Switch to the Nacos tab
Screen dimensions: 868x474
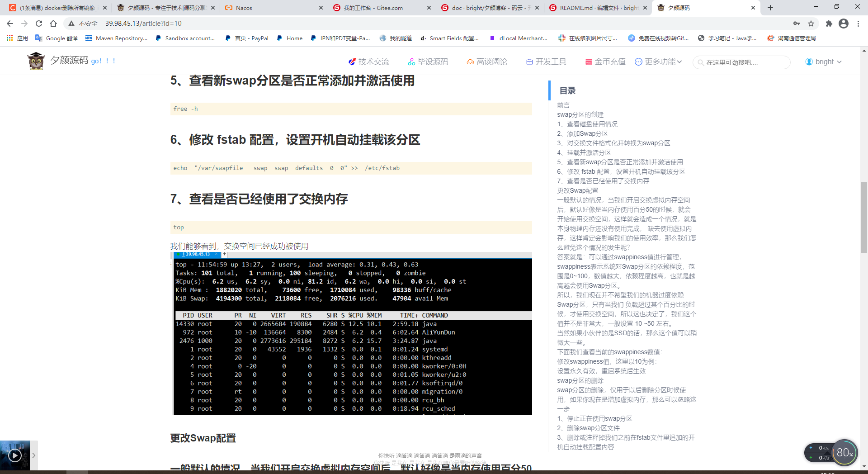coord(273,8)
